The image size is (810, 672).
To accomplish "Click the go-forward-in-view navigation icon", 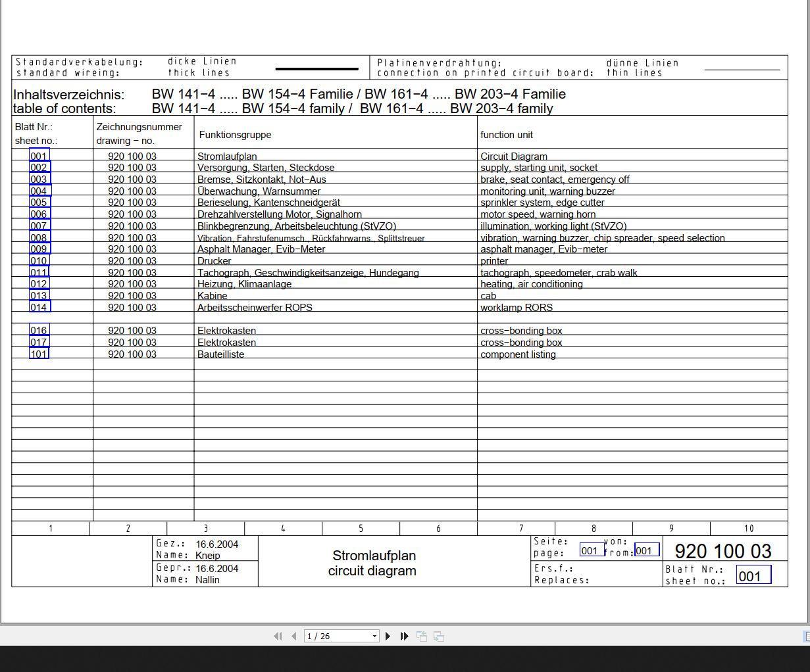I will pyautogui.click(x=439, y=636).
